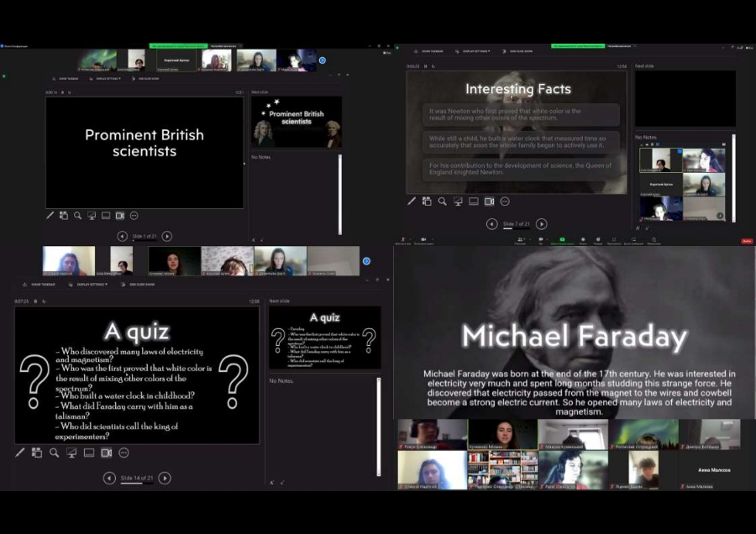Pause the timer above slide 1 preview
Image resolution: width=756 pixels, height=534 pixels.
pos(62,92)
